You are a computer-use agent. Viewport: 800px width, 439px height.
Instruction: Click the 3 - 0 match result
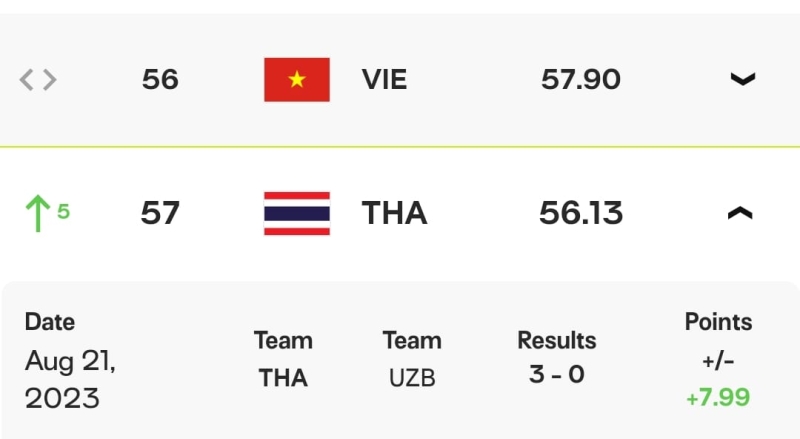(x=557, y=374)
